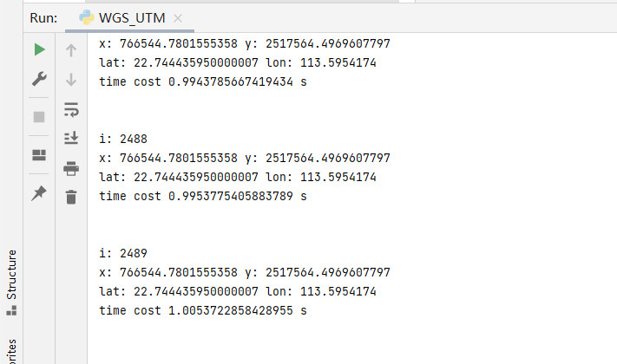
Task: Click the up stack trace arrow
Action: click(x=71, y=50)
